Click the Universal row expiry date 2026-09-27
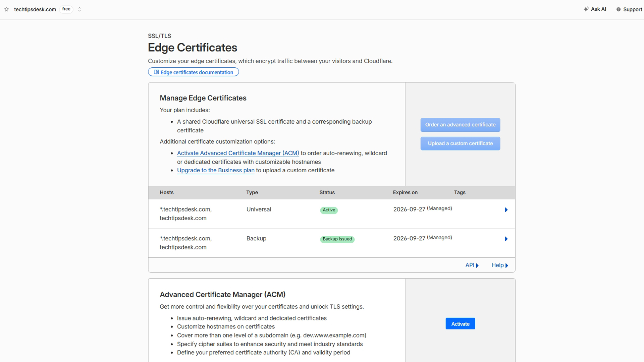The width and height of the screenshot is (644, 362). (x=409, y=209)
